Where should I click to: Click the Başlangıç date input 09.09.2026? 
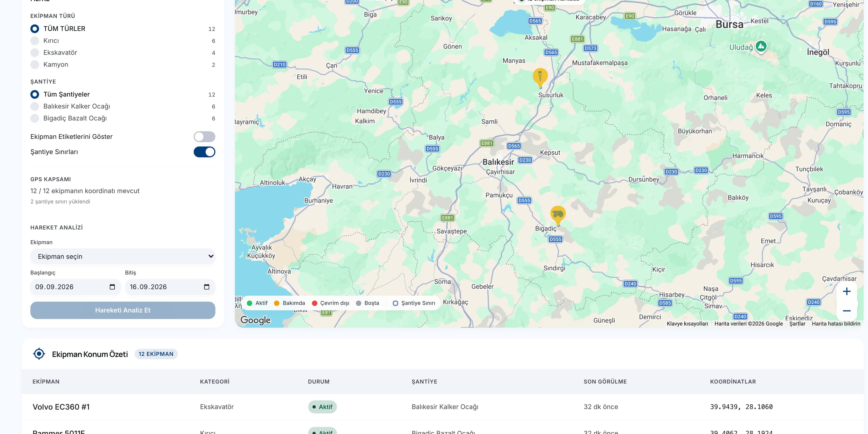75,287
